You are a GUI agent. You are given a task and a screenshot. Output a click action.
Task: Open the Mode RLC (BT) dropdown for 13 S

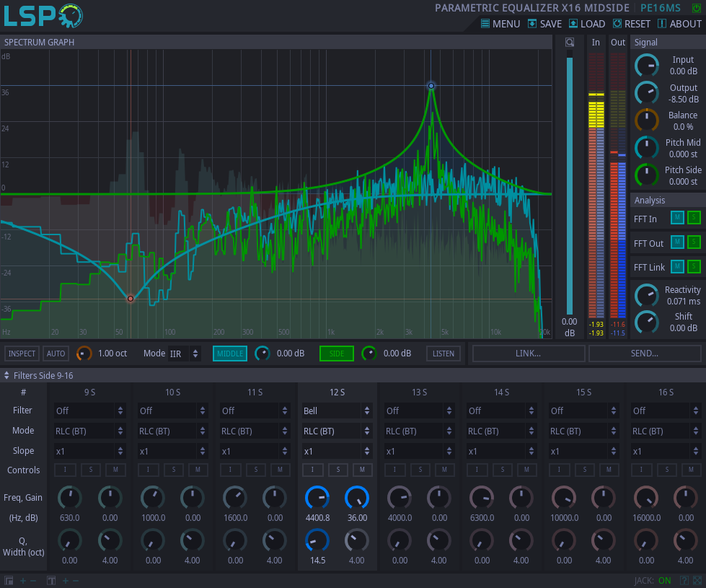pos(419,431)
